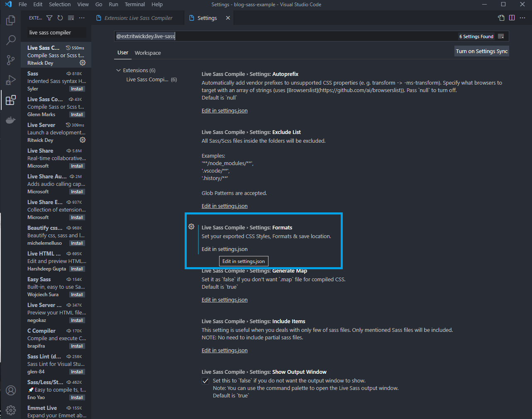The height and width of the screenshot is (419, 532).
Task: Focus the extensions search box
Action: [x=57, y=32]
